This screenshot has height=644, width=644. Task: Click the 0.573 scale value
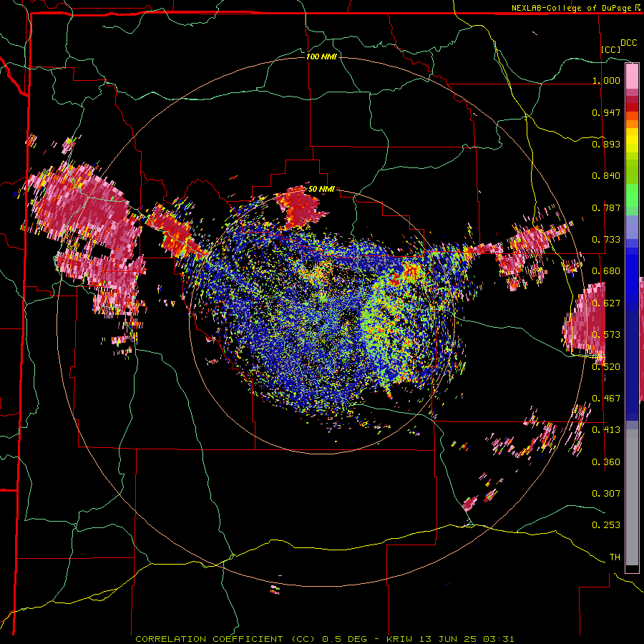(606, 335)
